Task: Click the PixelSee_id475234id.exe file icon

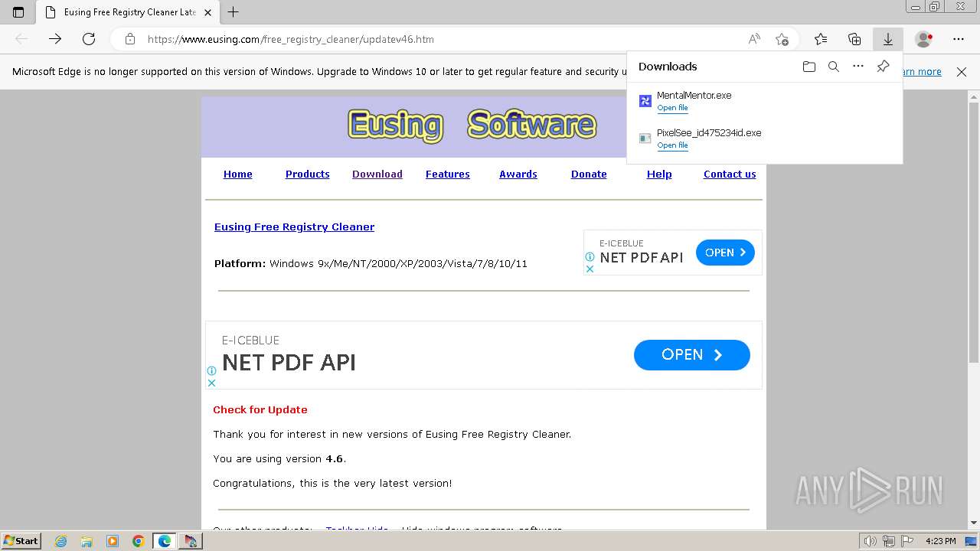Action: click(645, 139)
